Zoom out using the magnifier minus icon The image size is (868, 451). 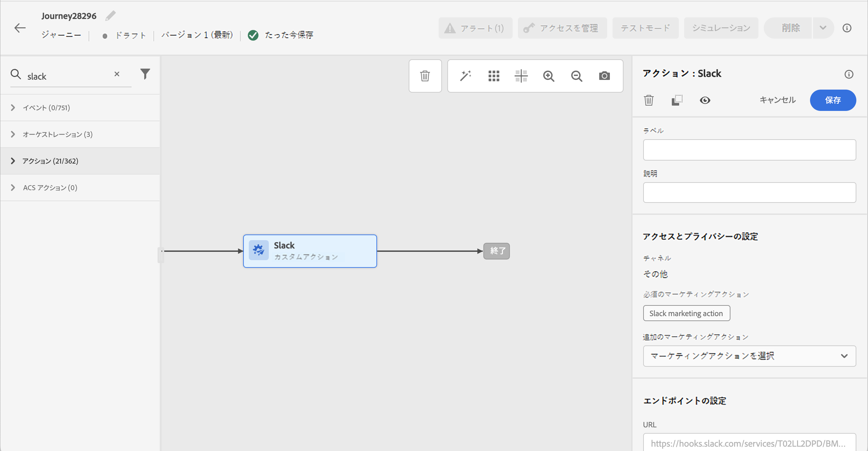pyautogui.click(x=577, y=76)
